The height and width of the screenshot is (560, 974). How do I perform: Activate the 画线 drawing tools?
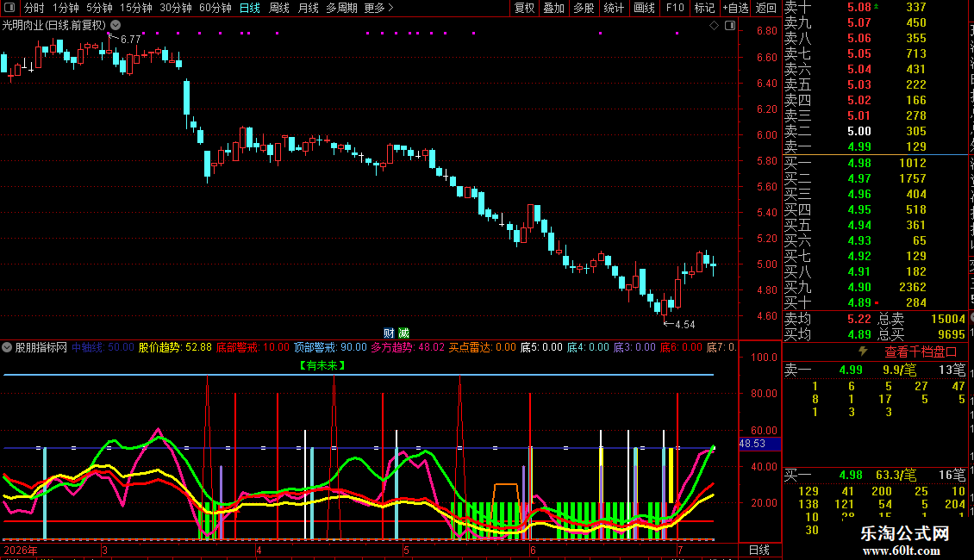point(644,8)
